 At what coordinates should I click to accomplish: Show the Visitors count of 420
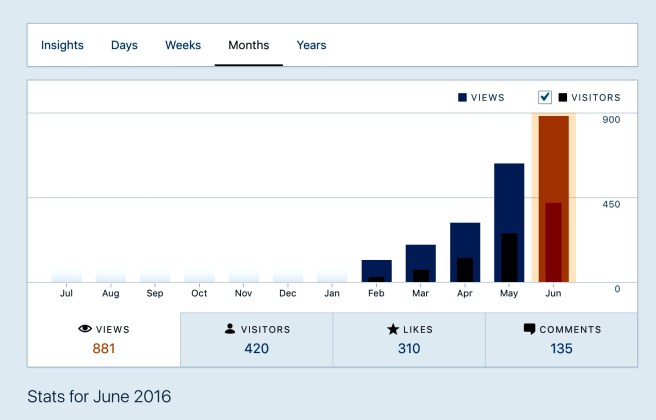click(256, 349)
